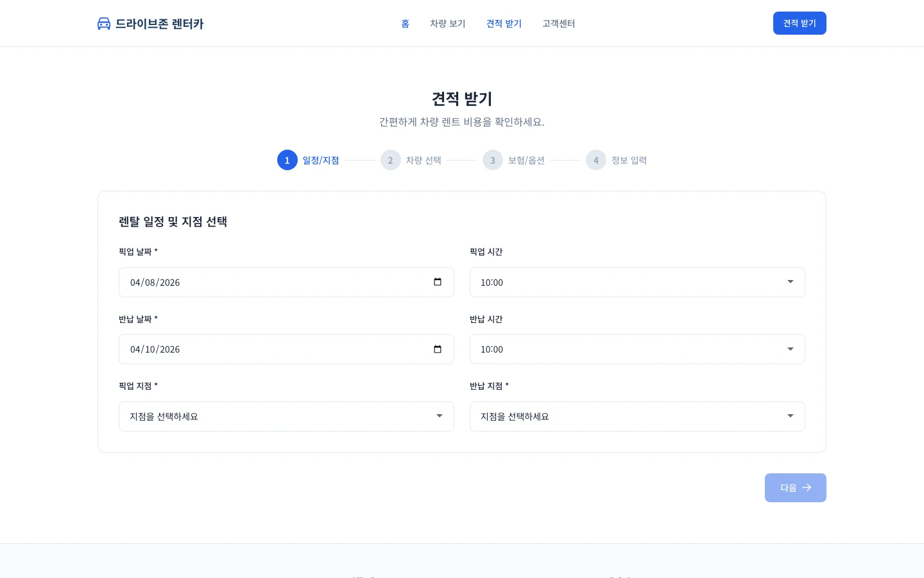The image size is (924, 578).
Task: Click step circle 2 for 차량 선택
Action: coord(391,160)
